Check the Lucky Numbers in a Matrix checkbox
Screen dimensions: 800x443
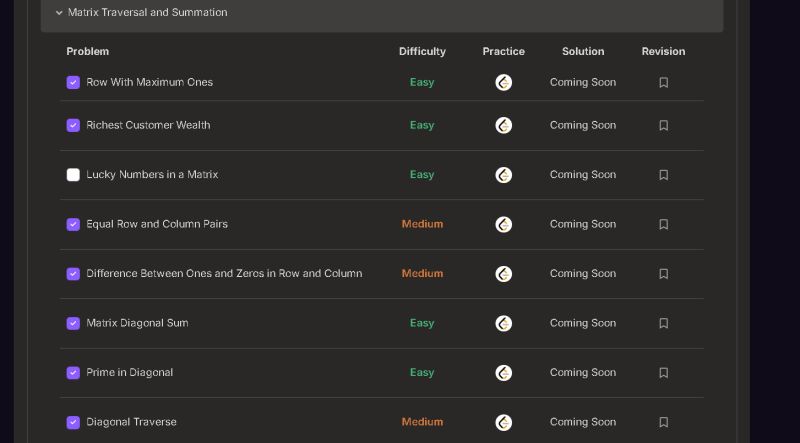(x=73, y=175)
